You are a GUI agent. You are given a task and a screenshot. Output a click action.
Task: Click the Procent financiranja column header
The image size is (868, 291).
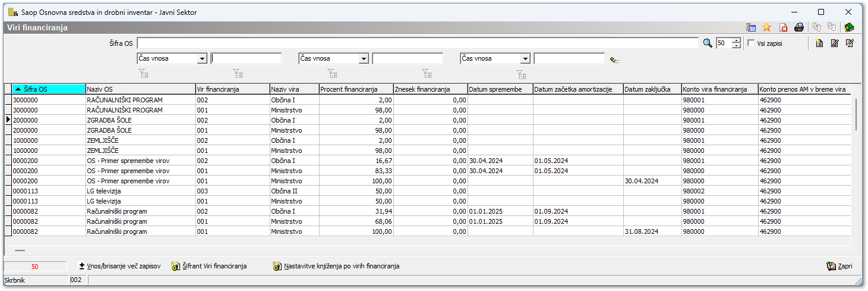point(356,89)
